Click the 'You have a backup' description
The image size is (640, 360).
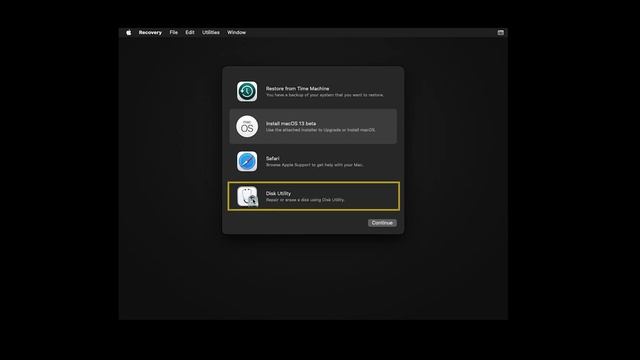click(x=325, y=95)
